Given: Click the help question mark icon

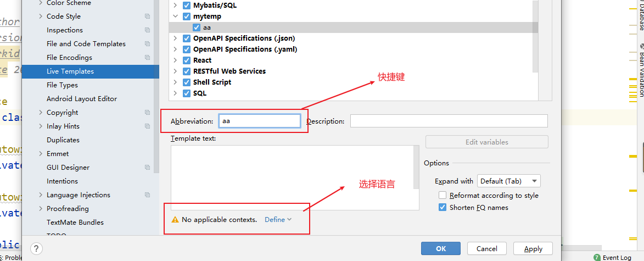Looking at the screenshot, I should coord(36,248).
